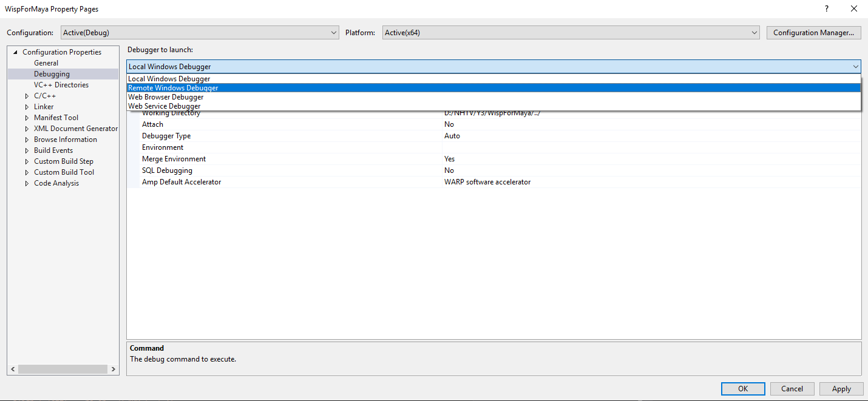
Task: Click the OK button
Action: [x=743, y=389]
